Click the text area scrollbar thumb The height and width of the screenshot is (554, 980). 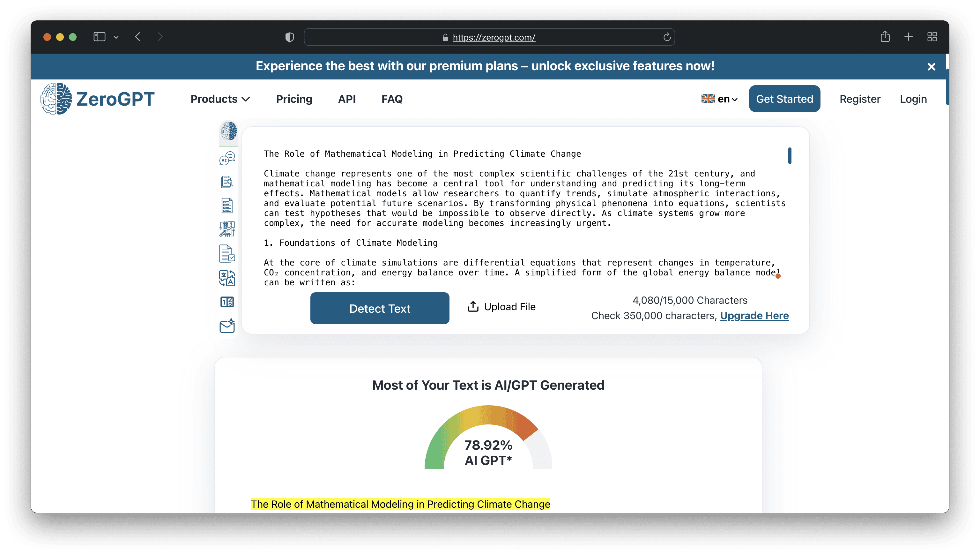790,156
